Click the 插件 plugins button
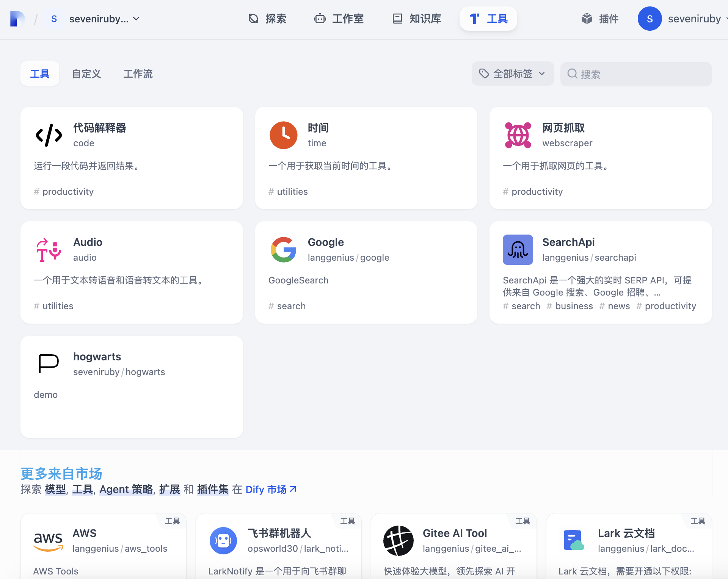The width and height of the screenshot is (728, 579). [x=600, y=19]
